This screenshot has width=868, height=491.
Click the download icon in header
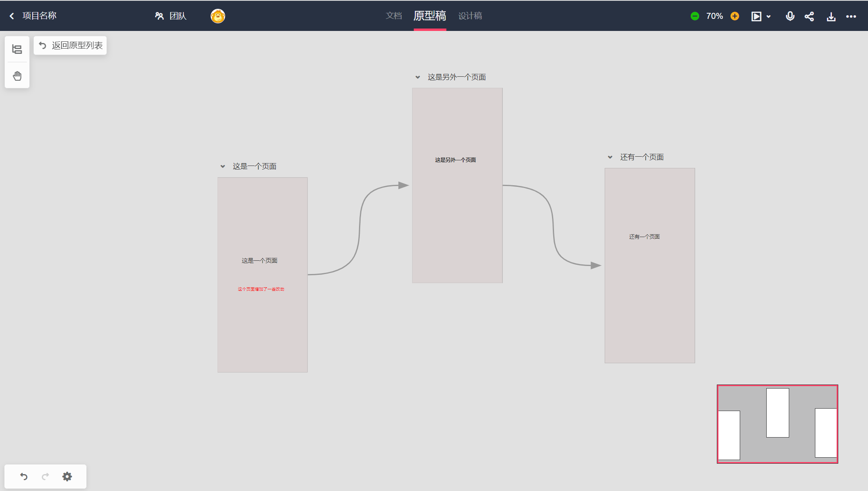(x=831, y=16)
